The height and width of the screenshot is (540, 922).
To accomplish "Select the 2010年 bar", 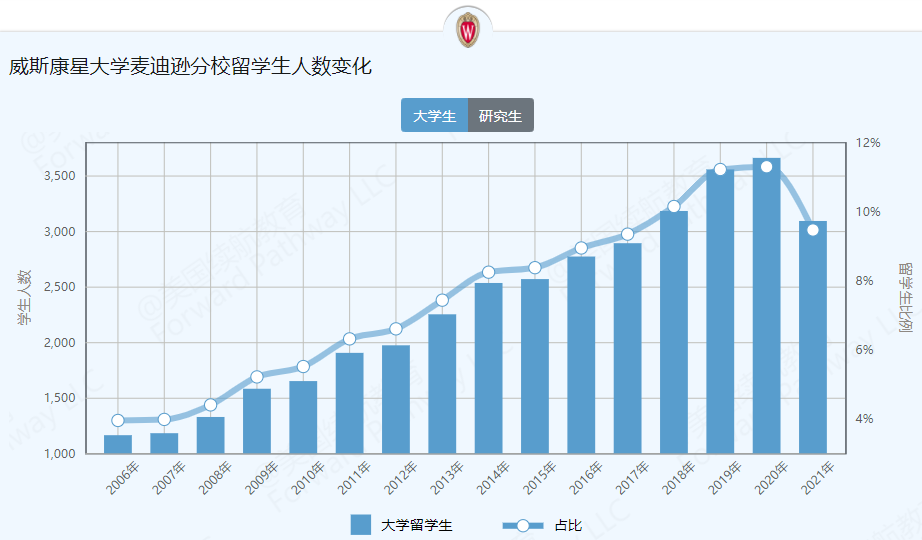I will pyautogui.click(x=303, y=417).
